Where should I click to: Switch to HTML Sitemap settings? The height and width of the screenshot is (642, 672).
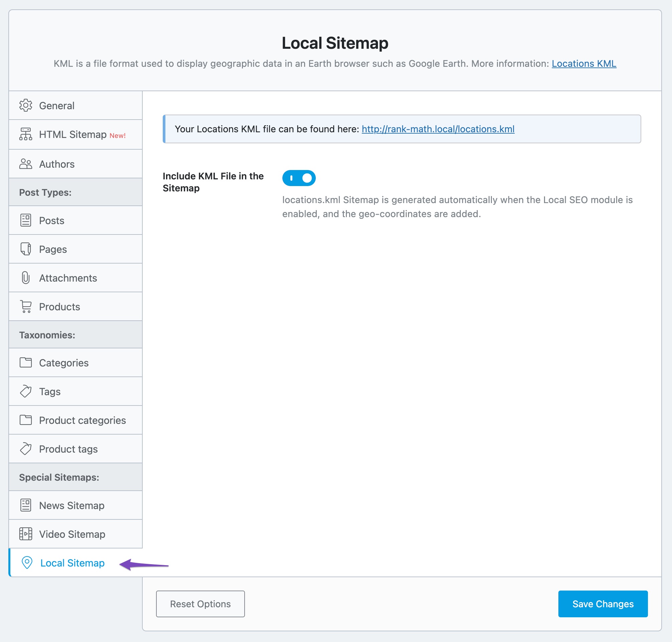[x=76, y=135]
